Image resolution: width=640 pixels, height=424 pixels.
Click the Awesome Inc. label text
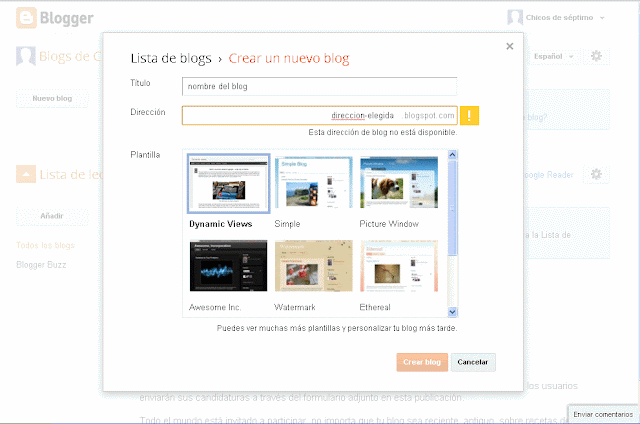(215, 307)
